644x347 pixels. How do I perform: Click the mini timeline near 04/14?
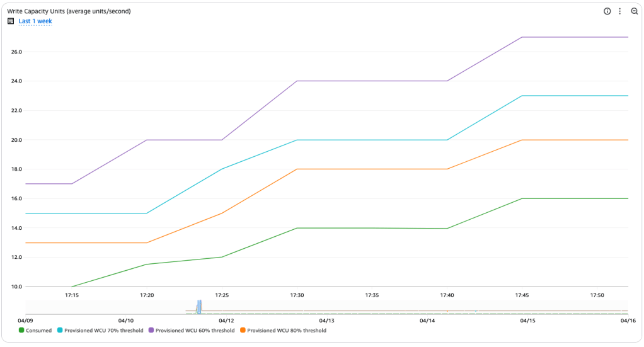(427, 307)
